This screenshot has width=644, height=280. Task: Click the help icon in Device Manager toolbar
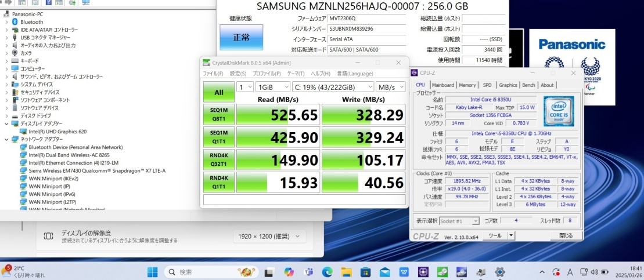coord(48,2)
